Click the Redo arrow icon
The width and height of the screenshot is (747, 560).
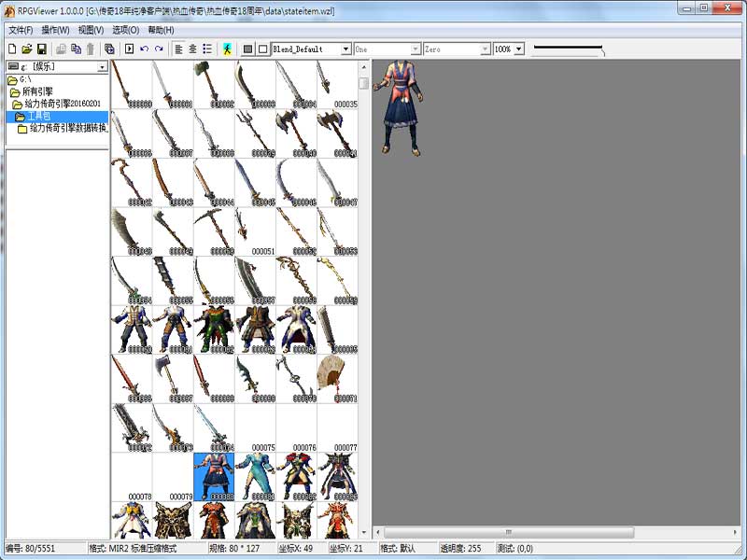[159, 49]
